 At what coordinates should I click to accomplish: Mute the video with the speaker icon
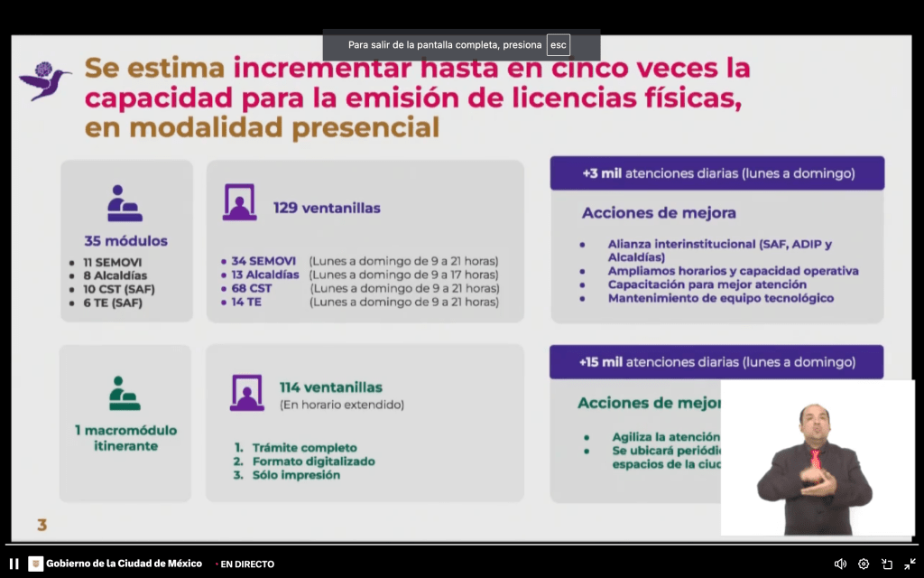click(840, 564)
